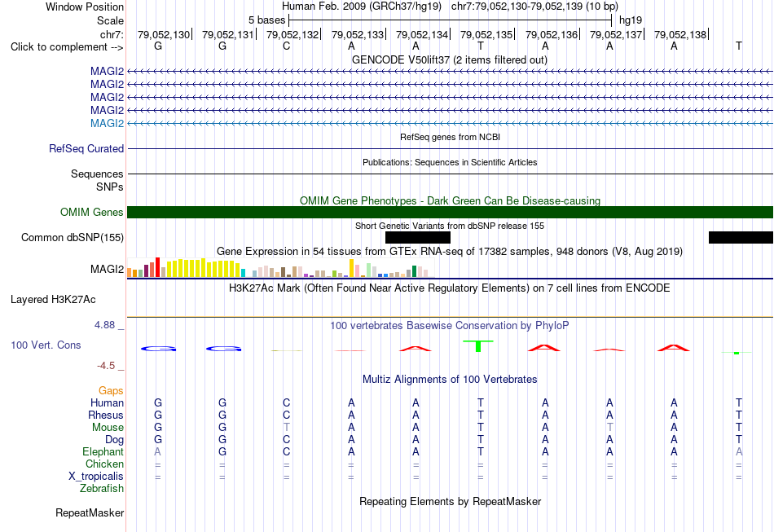Open 'Repeating Elements by RepeatMasker' title
This screenshot has width=774, height=532.
pos(450,501)
